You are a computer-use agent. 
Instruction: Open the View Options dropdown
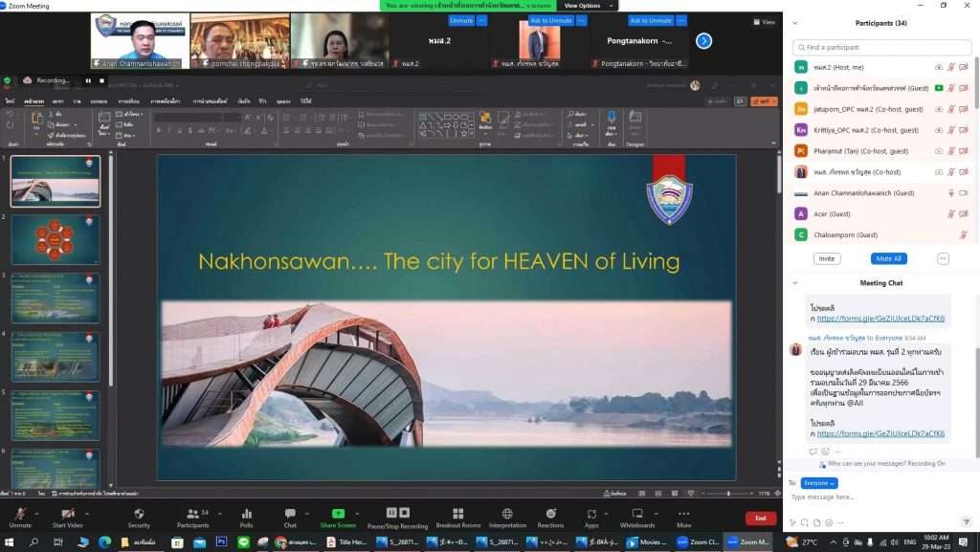tap(588, 6)
